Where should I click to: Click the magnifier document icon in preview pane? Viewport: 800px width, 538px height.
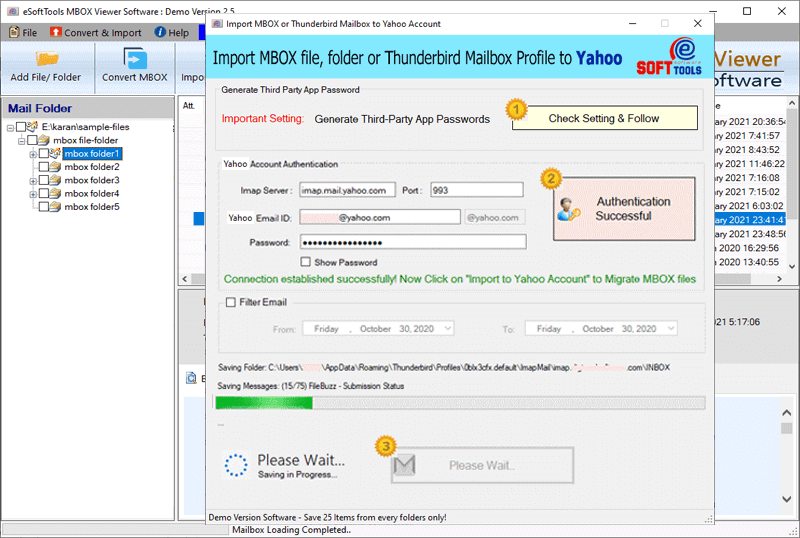pyautogui.click(x=191, y=378)
